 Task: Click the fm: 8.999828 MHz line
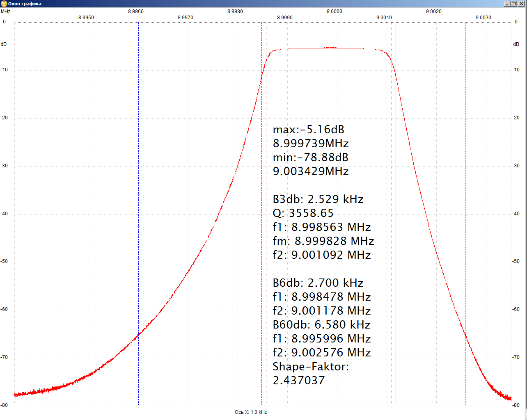tap(323, 241)
